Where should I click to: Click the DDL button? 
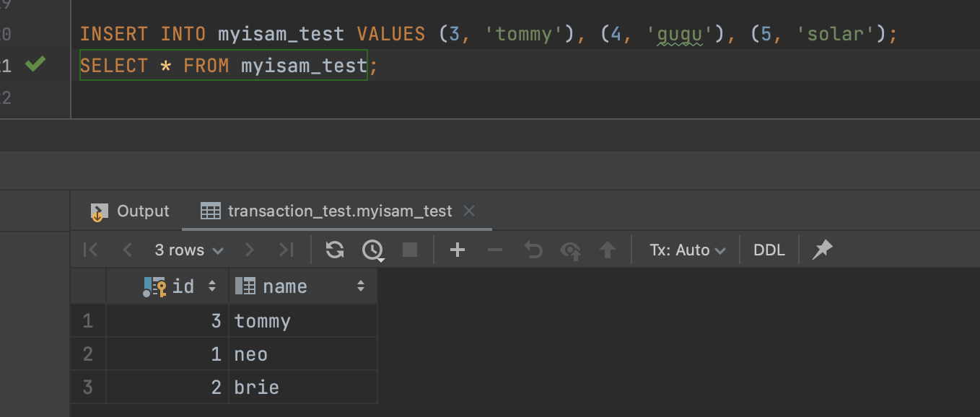coord(769,250)
